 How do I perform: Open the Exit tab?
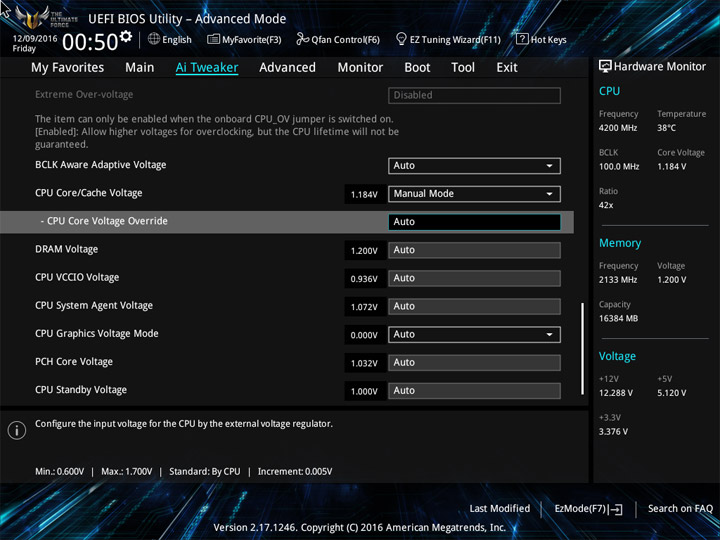pos(506,68)
